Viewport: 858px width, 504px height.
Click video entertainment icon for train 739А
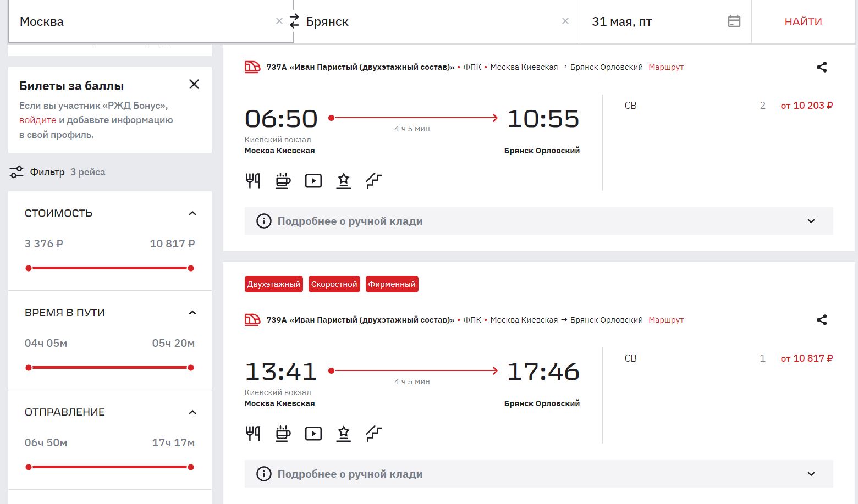click(313, 434)
